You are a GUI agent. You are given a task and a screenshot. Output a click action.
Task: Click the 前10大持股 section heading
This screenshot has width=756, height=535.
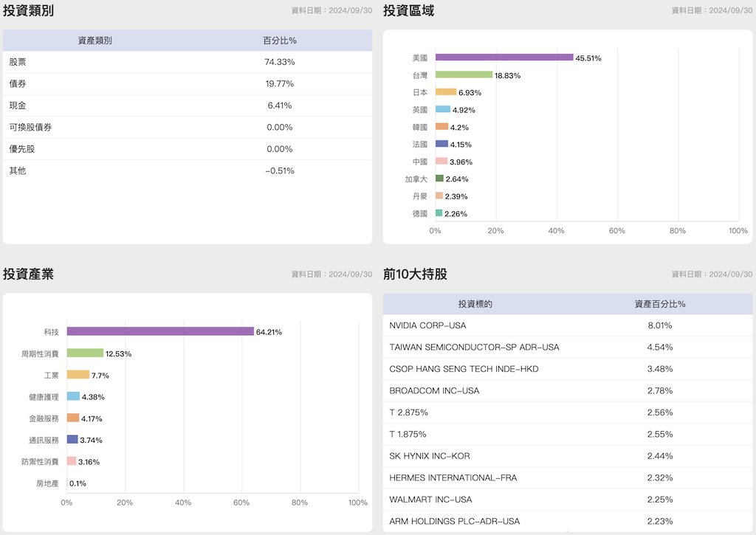pos(415,274)
